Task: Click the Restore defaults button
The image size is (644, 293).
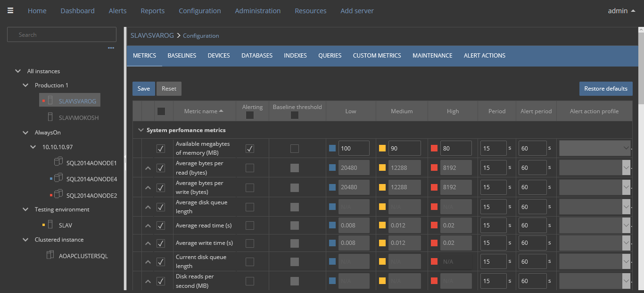Action: [606, 88]
